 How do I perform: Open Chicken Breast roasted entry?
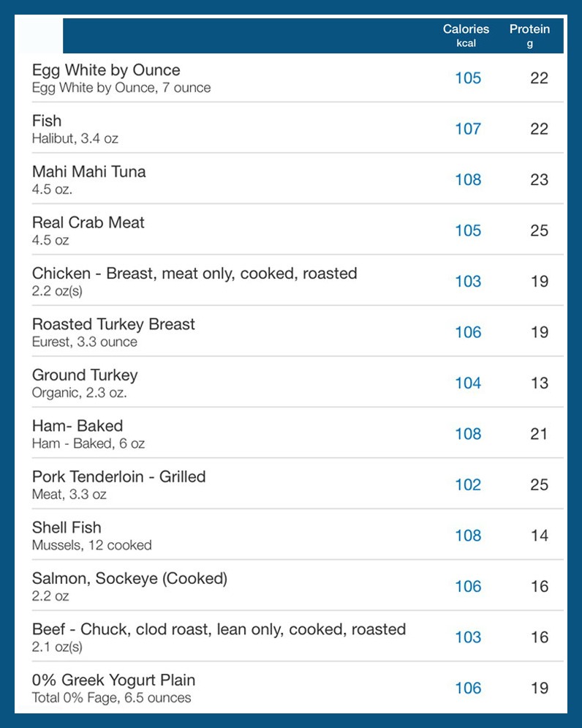[x=290, y=281]
